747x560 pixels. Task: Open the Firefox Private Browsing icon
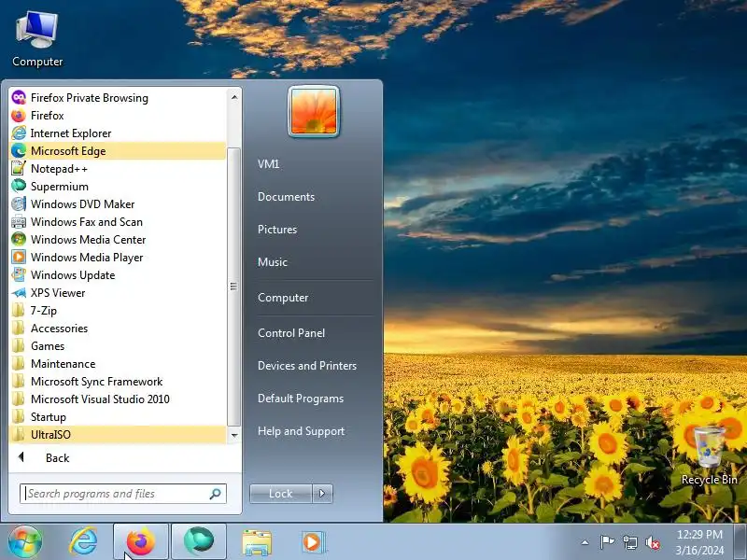point(19,98)
